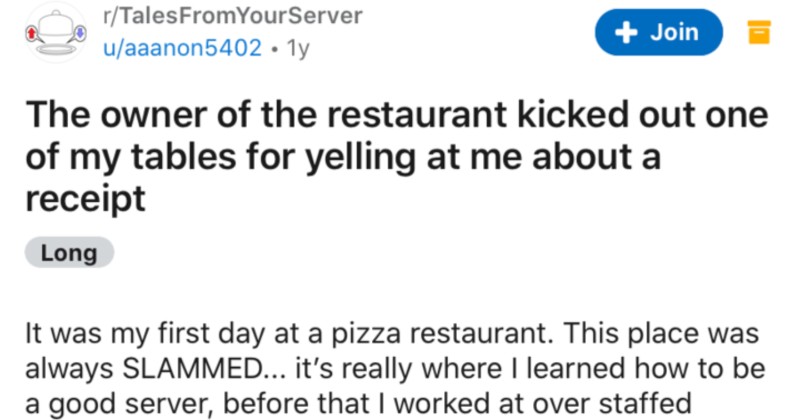Click the plus sign on Join button

[x=625, y=32]
